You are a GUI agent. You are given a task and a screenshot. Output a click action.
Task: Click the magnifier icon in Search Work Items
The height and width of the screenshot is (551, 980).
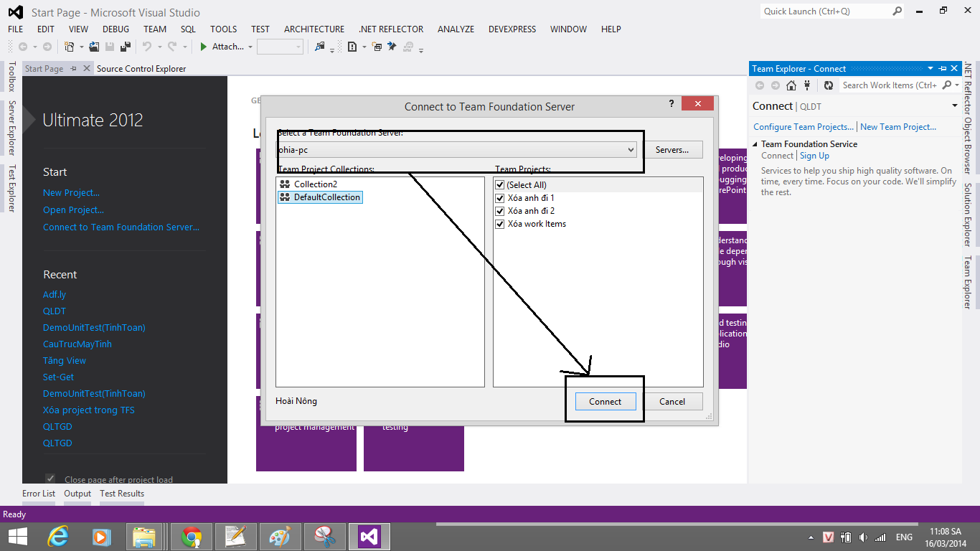[x=946, y=85]
